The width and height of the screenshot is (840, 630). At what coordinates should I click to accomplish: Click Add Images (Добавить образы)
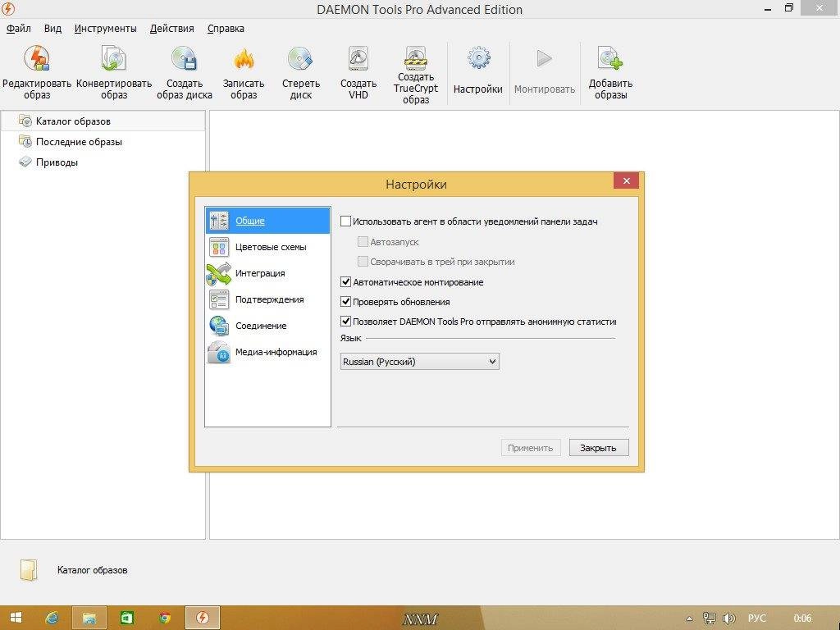click(x=610, y=73)
